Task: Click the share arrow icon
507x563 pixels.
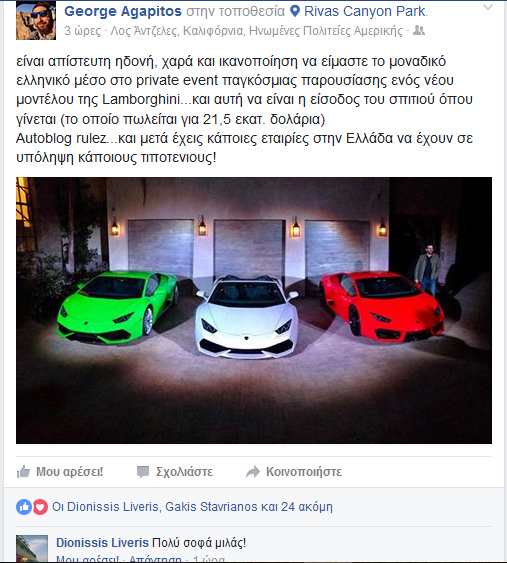Action: coord(253,472)
